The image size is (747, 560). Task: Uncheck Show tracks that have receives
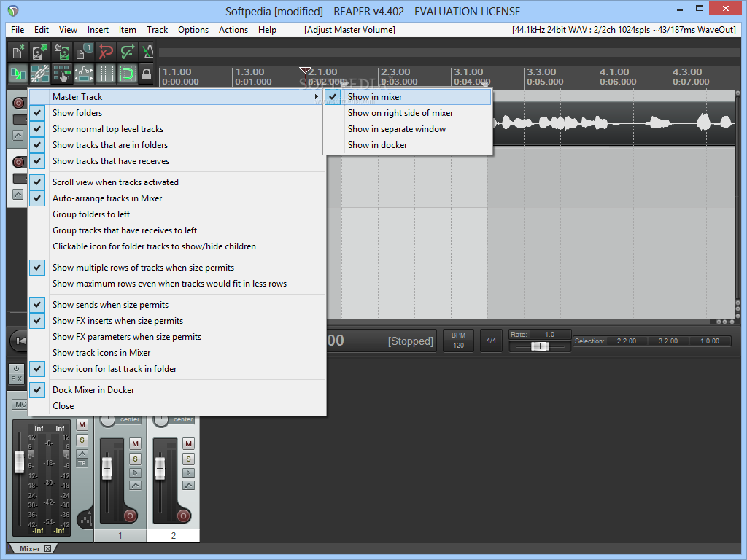click(177, 161)
